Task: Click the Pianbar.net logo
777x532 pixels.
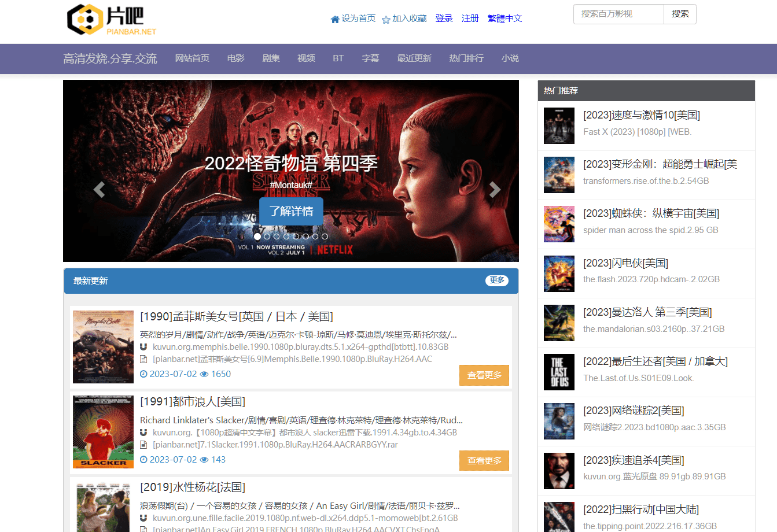Action: [x=112, y=20]
